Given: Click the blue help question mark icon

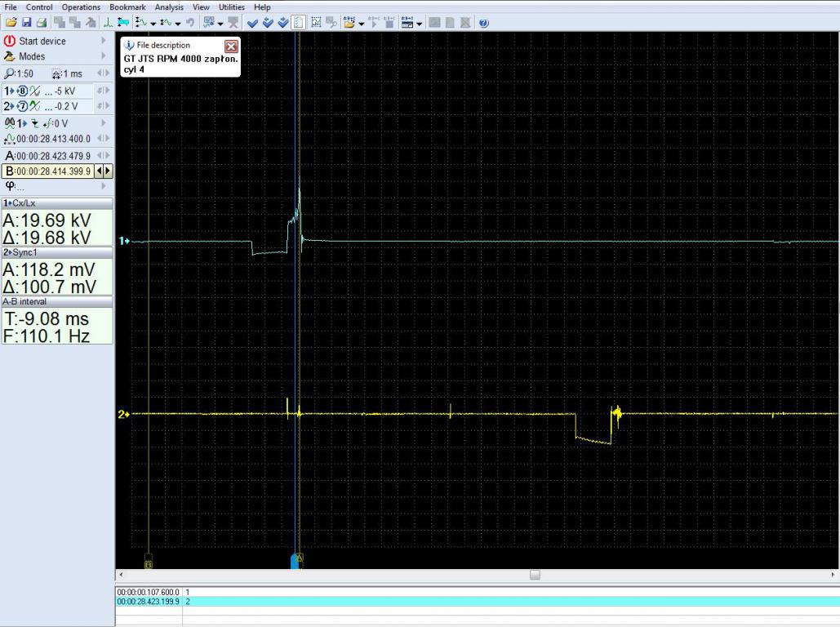Looking at the screenshot, I should [483, 23].
